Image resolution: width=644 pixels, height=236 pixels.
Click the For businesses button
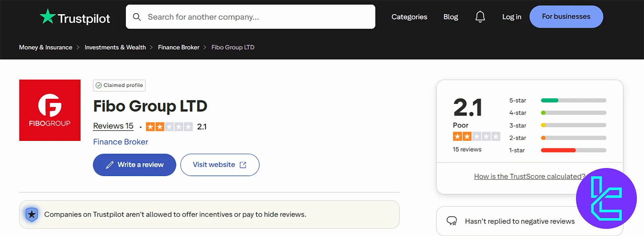566,16
